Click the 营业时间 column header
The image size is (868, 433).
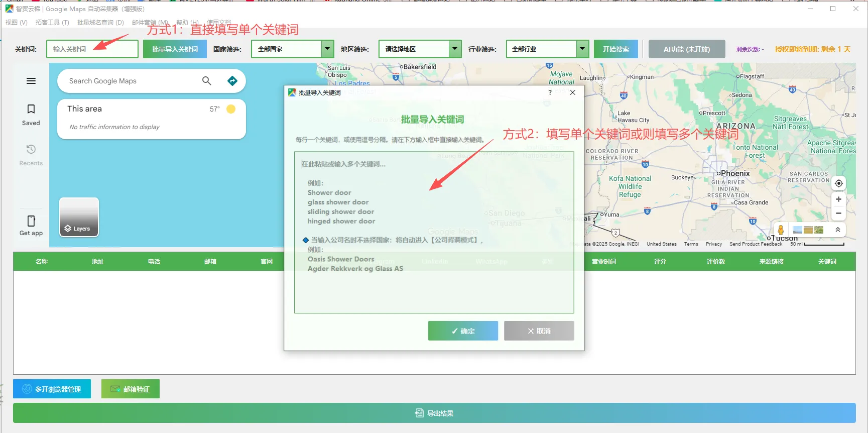604,262
